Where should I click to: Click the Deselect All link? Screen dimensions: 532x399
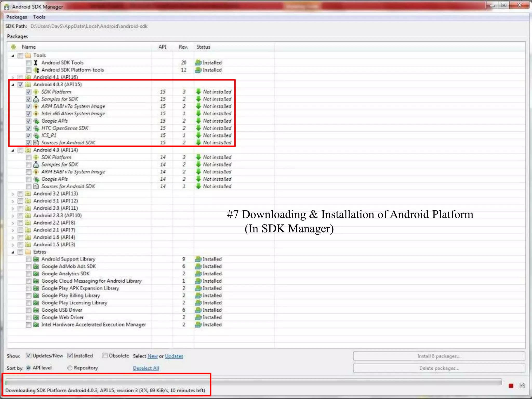click(146, 368)
